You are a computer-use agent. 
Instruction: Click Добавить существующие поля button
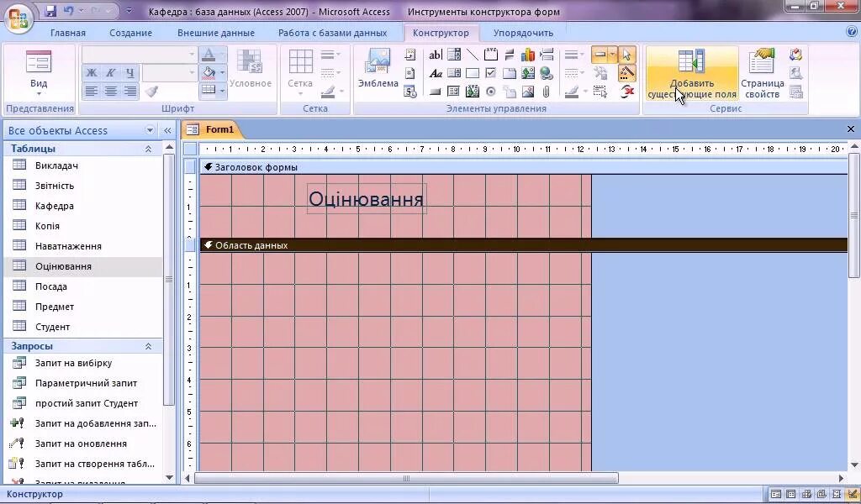(x=692, y=73)
